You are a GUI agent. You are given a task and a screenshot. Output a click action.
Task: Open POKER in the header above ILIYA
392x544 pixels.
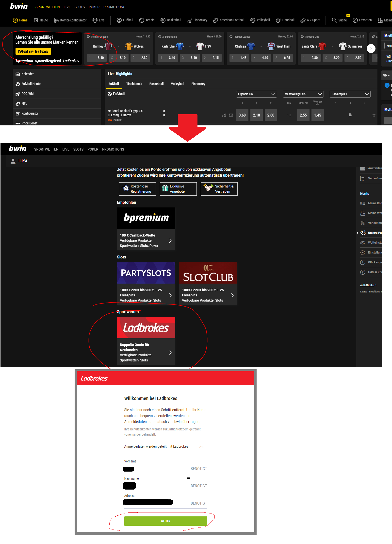point(93,149)
